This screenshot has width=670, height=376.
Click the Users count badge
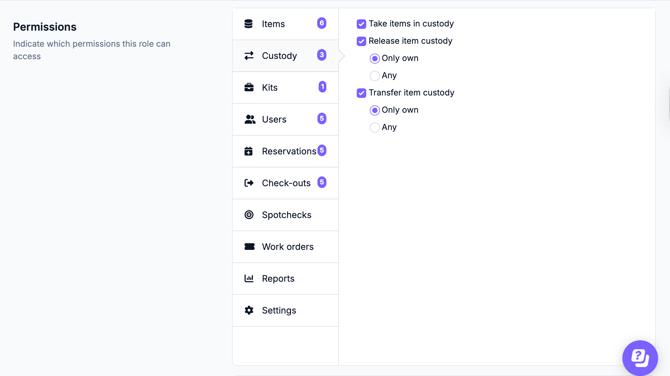pyautogui.click(x=322, y=118)
